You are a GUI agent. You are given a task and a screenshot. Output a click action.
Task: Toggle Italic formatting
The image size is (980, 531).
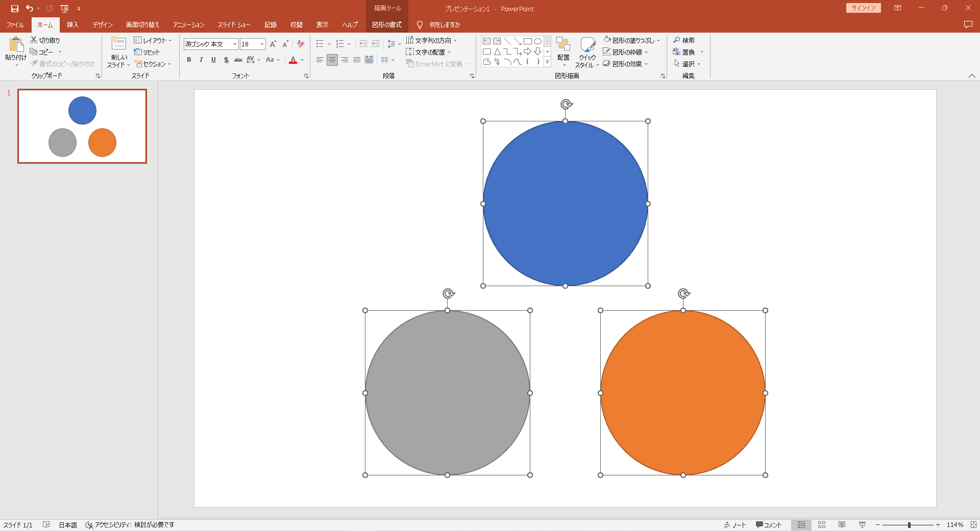[201, 60]
